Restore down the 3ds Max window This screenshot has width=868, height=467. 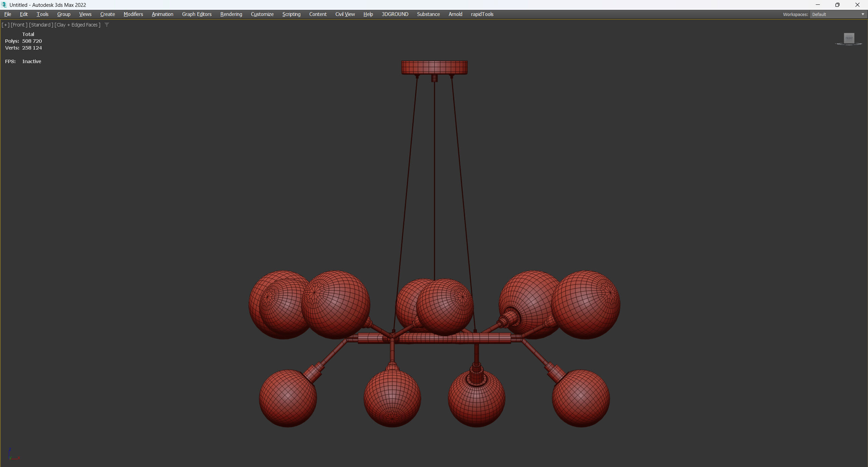coord(837,5)
